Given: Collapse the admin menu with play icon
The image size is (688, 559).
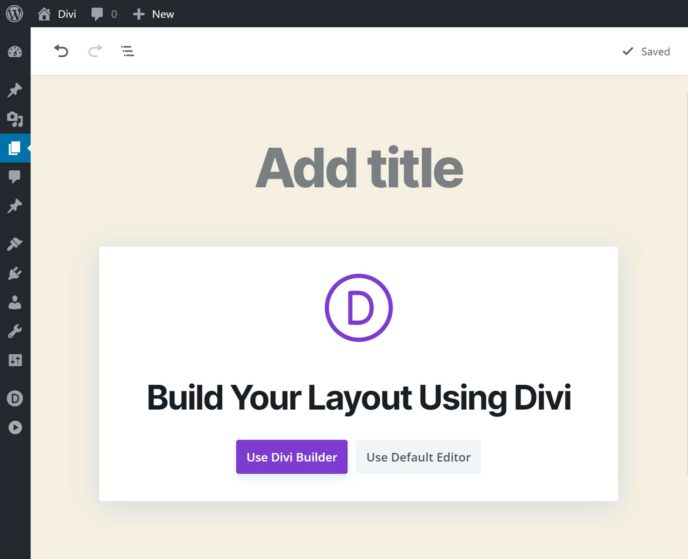Looking at the screenshot, I should click(15, 427).
